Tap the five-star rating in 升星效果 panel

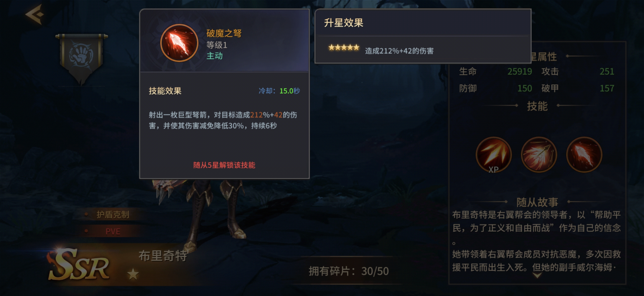(344, 47)
